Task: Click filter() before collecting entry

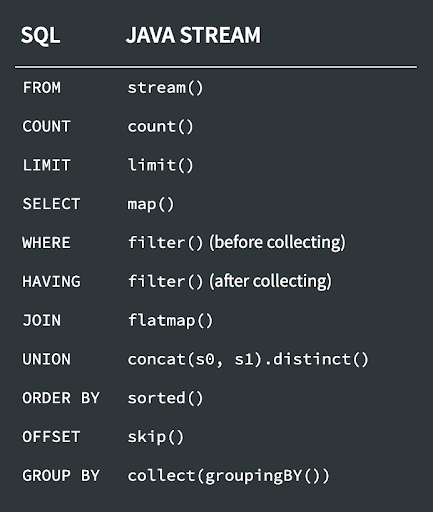Action: click(237, 243)
